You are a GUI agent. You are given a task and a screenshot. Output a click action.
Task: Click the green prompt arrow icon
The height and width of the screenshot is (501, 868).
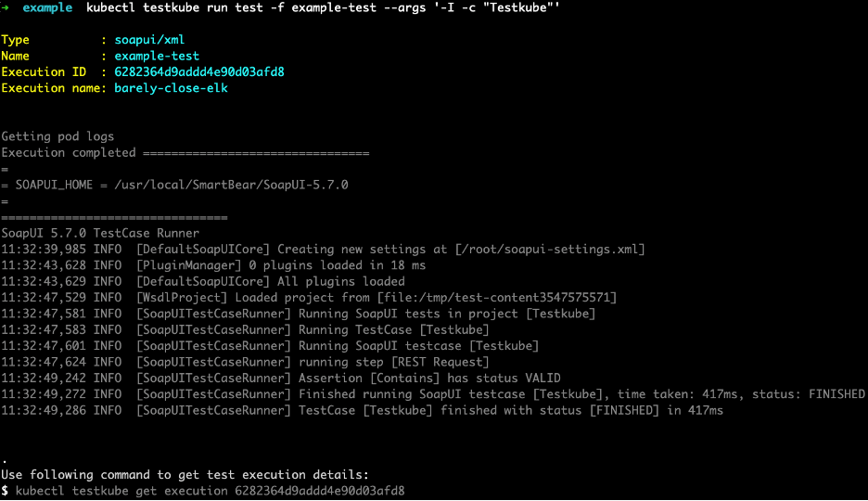(x=6, y=7)
